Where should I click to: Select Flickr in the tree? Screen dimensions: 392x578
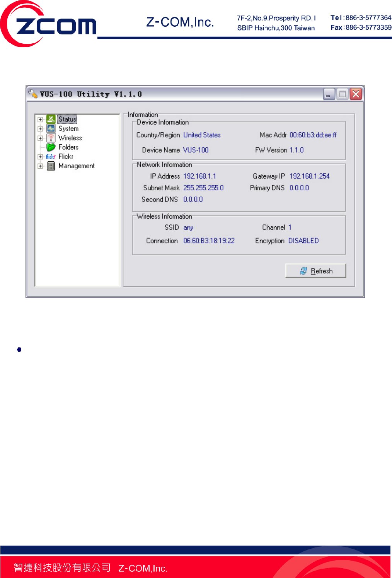tap(66, 156)
